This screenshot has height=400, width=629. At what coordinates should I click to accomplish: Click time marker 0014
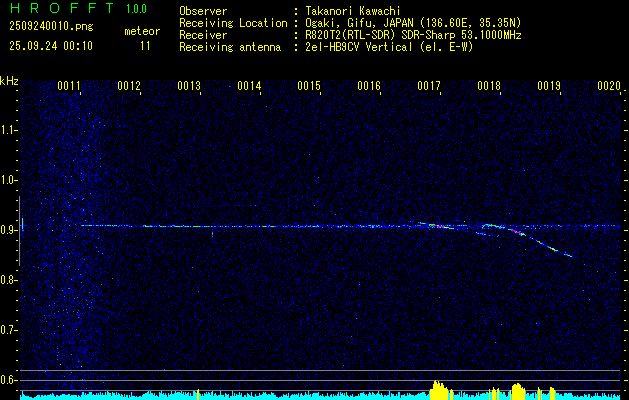pyautogui.click(x=249, y=86)
